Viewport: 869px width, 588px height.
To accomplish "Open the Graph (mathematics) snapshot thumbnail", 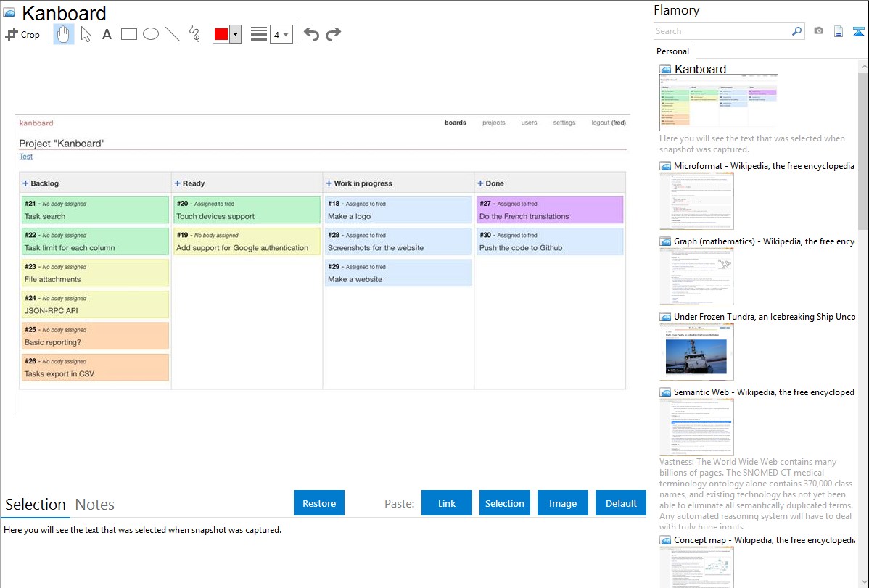I will (696, 276).
